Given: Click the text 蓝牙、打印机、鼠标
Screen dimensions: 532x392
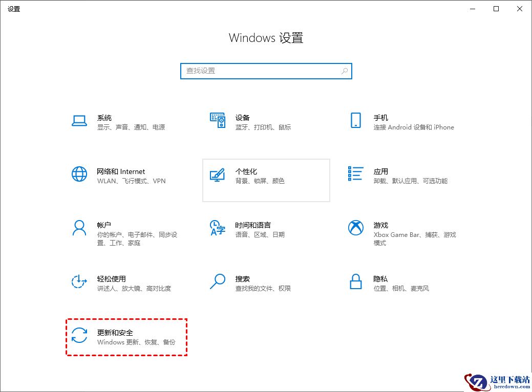Looking at the screenshot, I should tap(263, 127).
